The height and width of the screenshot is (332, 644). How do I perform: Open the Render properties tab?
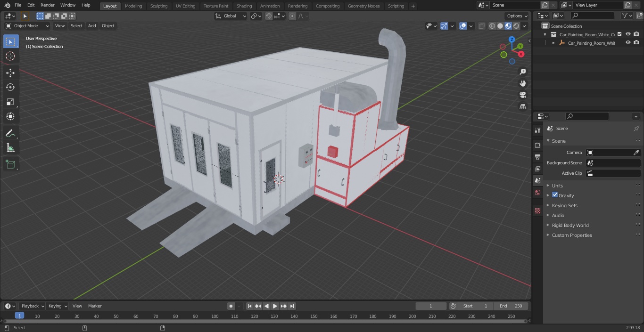(537, 145)
